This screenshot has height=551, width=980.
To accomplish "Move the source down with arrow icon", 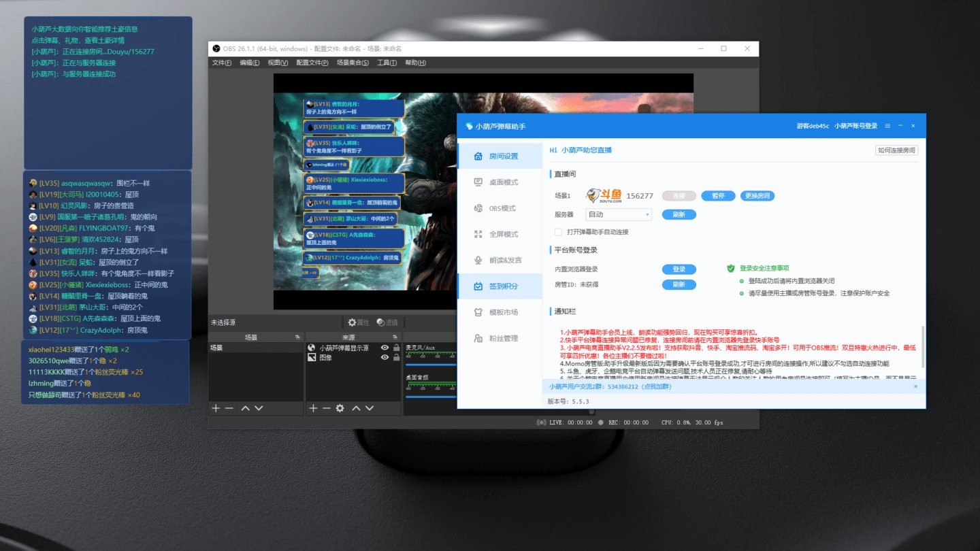I will point(370,408).
